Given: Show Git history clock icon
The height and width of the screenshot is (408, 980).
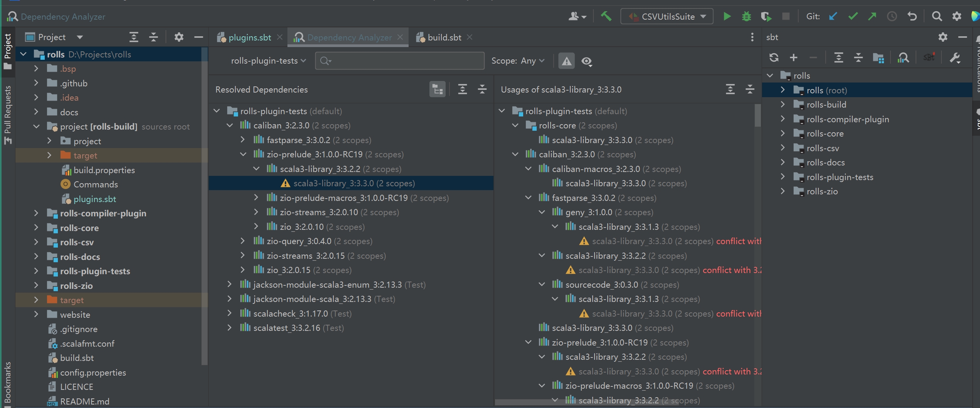Looking at the screenshot, I should click(892, 17).
